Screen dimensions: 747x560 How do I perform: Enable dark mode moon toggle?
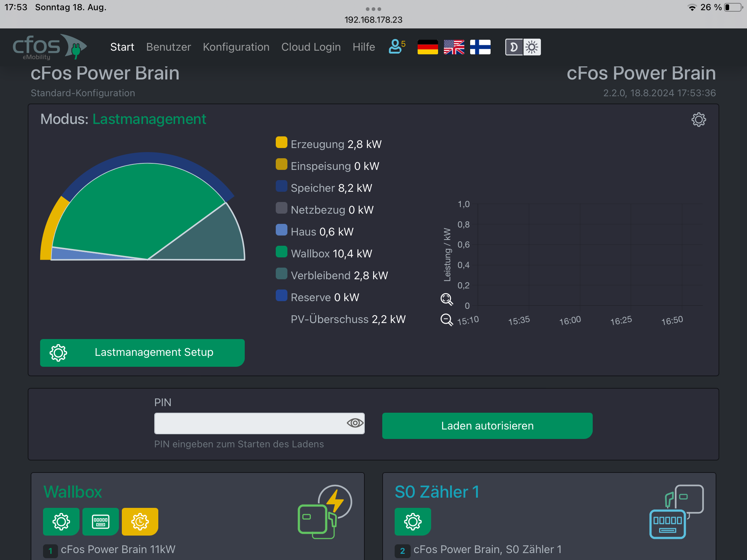click(x=514, y=47)
